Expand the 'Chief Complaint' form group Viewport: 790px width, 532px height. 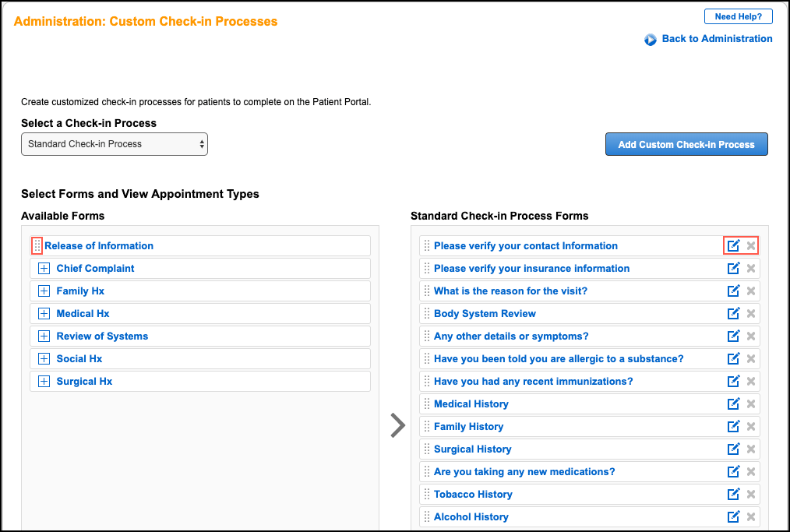pyautogui.click(x=44, y=268)
